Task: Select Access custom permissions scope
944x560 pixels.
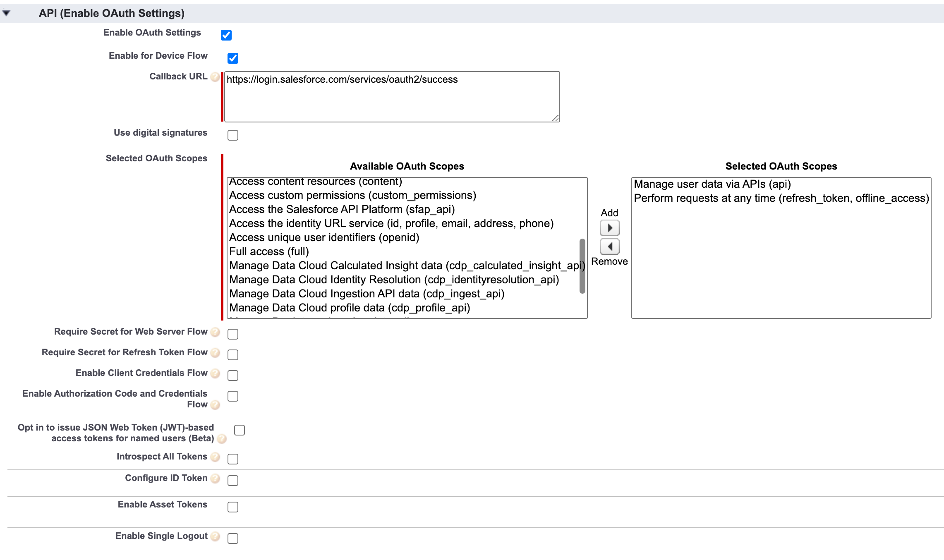Action: (352, 195)
